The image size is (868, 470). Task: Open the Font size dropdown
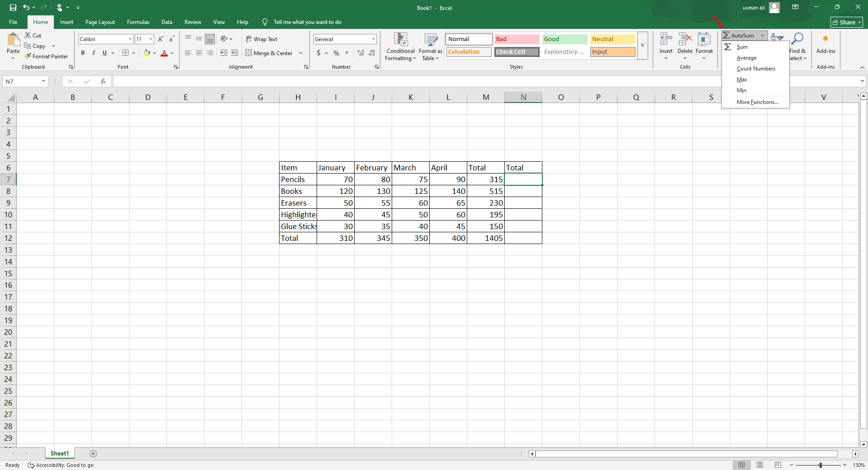pos(151,39)
